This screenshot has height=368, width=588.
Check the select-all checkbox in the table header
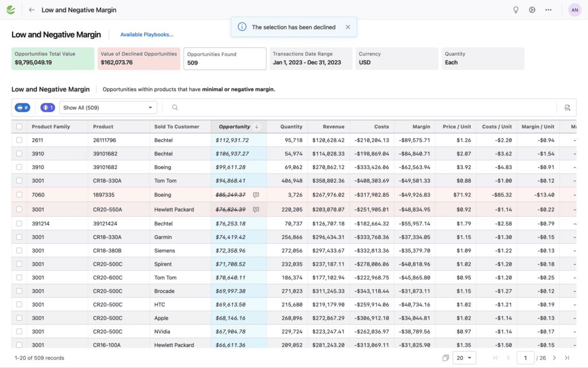(x=19, y=126)
